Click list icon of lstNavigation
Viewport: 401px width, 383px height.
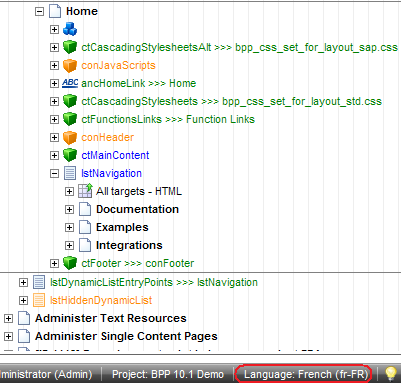click(70, 173)
